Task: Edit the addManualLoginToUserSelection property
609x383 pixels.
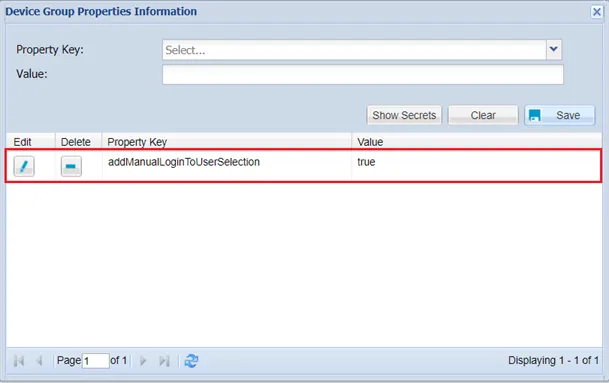Action: (x=24, y=166)
